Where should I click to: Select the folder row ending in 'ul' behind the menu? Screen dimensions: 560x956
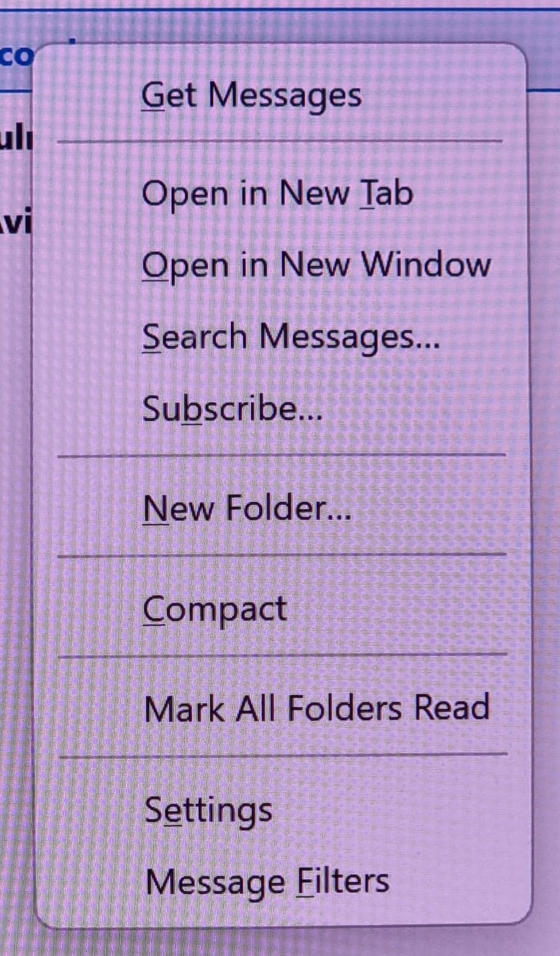[x=15, y=139]
